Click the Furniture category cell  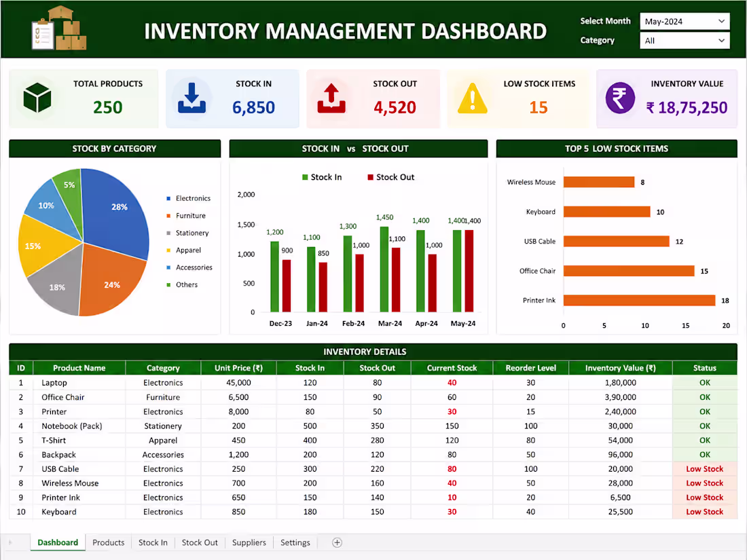click(163, 396)
